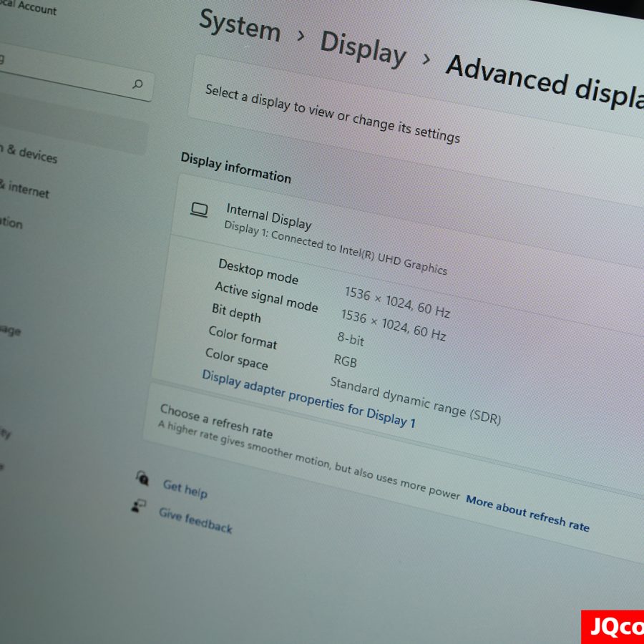Click the Internal Display laptop icon
Screen dimensions: 644x644
(x=199, y=210)
